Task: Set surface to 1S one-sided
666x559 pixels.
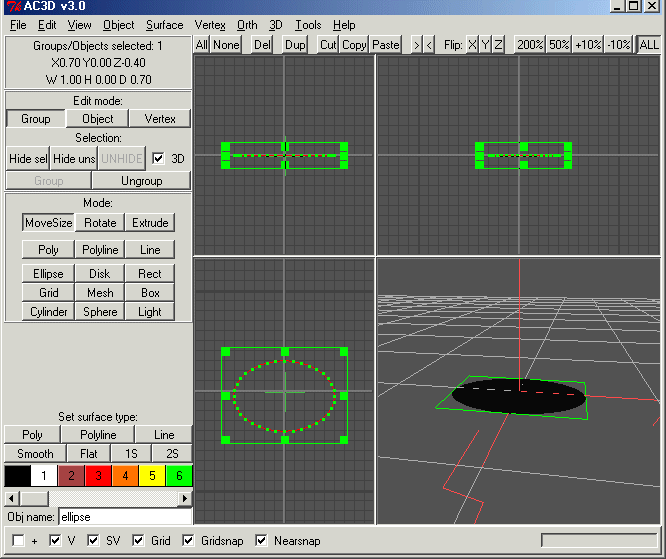Action: (131, 454)
